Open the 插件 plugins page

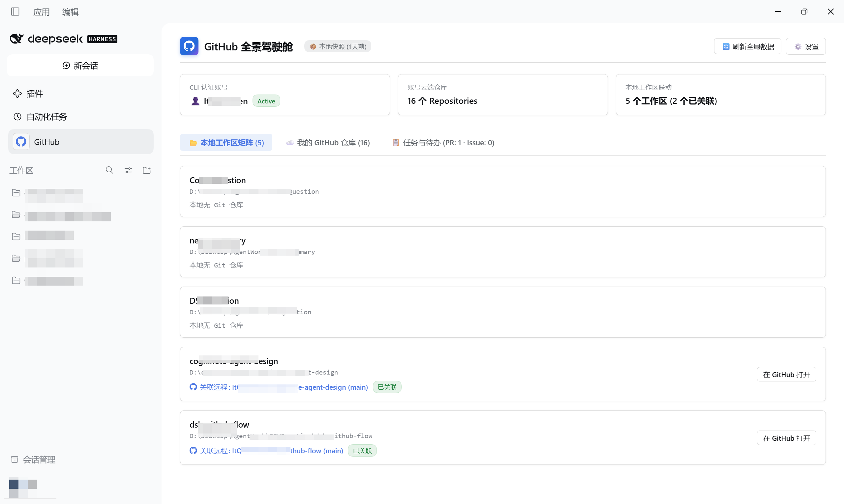[28, 94]
